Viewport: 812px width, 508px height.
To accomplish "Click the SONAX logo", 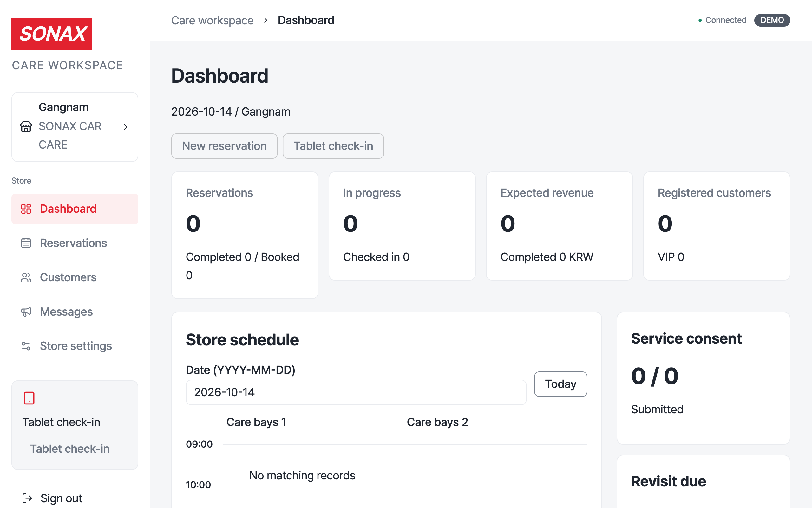I will click(x=51, y=34).
